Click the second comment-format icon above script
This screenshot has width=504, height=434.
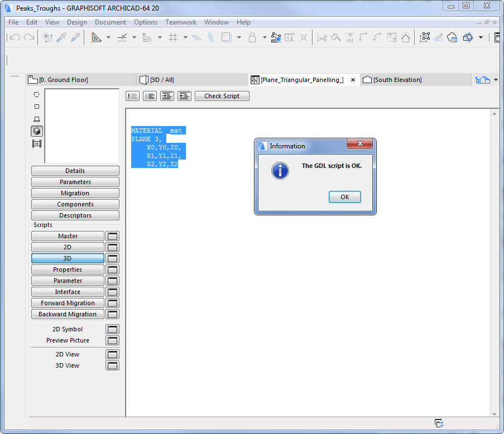point(150,96)
